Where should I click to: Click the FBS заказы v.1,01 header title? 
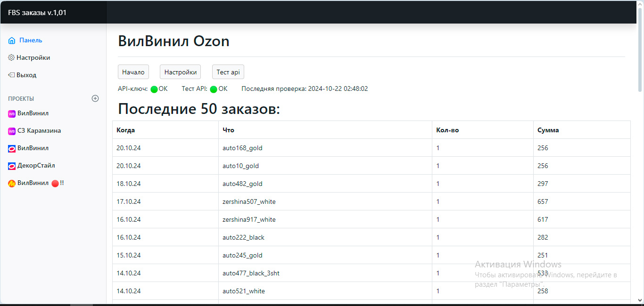37,13
